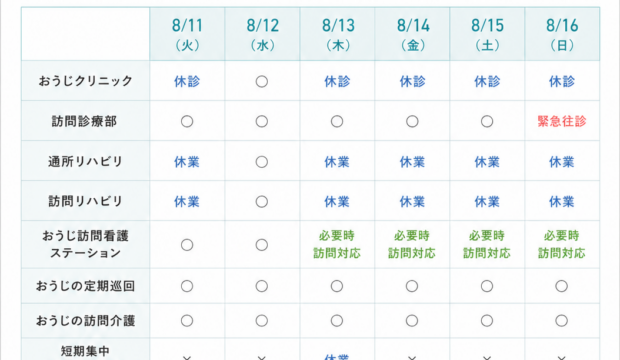Select the 8/11 (火) column header
This screenshot has height=360, width=620.
(187, 34)
